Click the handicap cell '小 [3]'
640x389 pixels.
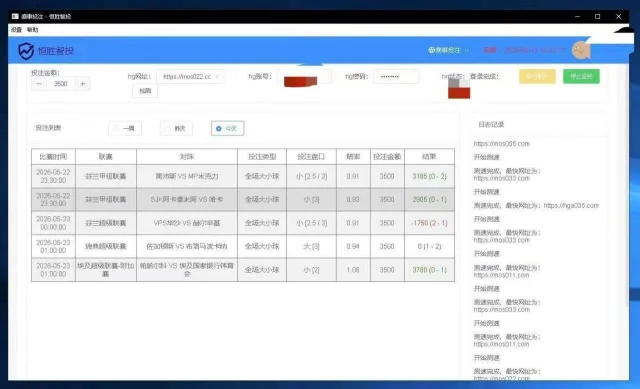click(311, 200)
